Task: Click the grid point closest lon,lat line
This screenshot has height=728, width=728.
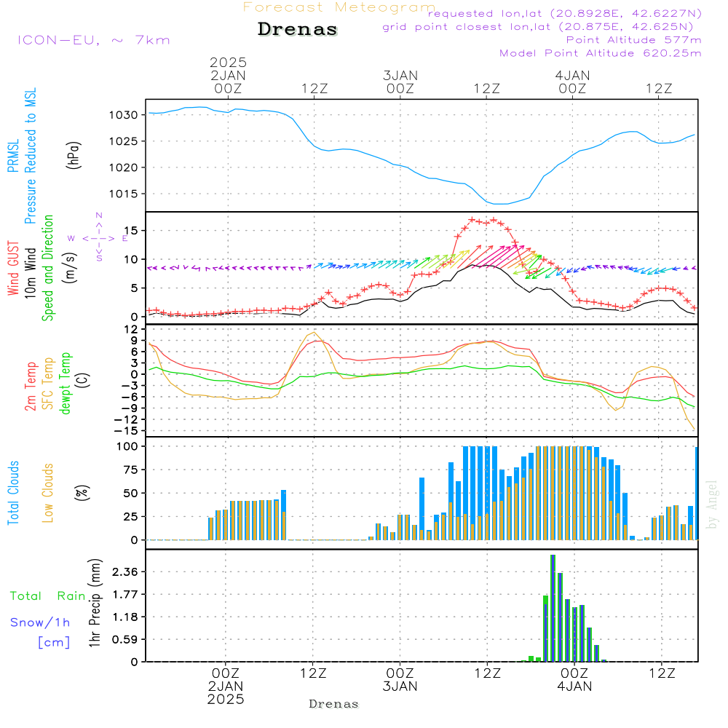Action: (x=538, y=27)
